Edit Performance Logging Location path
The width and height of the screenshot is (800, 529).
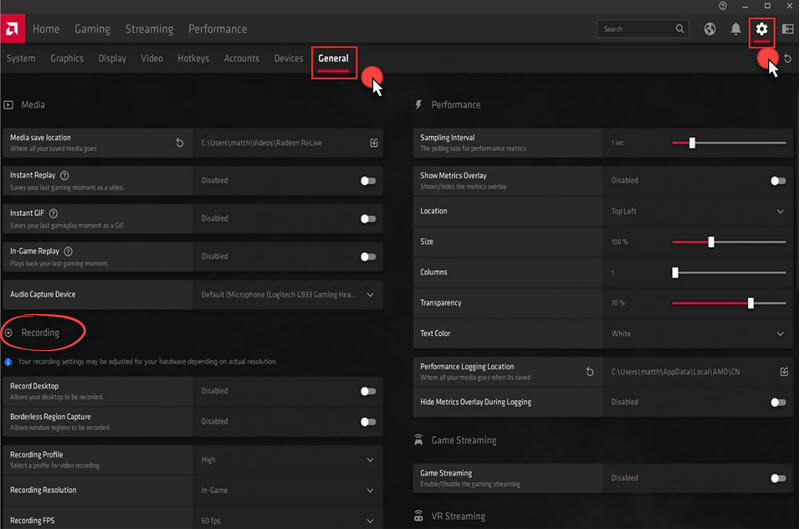click(x=784, y=372)
